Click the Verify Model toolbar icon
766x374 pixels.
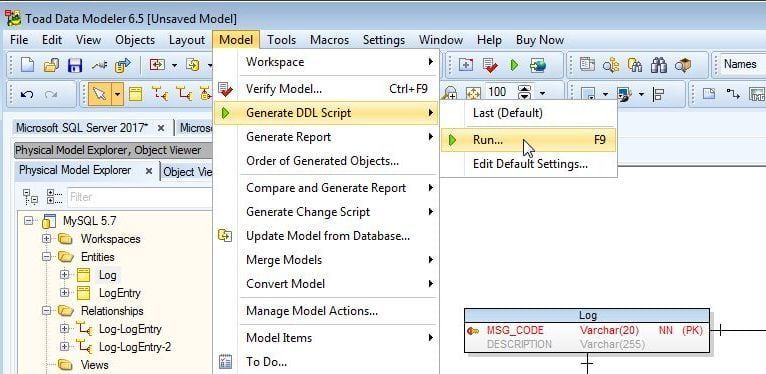pyautogui.click(x=490, y=64)
